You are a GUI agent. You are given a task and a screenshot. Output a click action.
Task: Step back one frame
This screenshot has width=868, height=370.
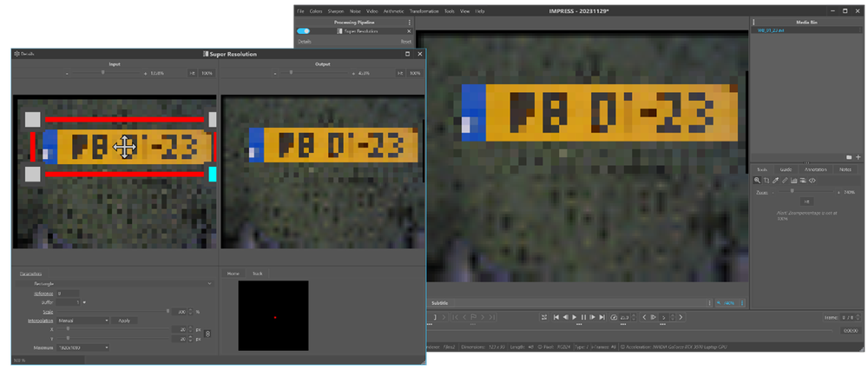click(565, 317)
